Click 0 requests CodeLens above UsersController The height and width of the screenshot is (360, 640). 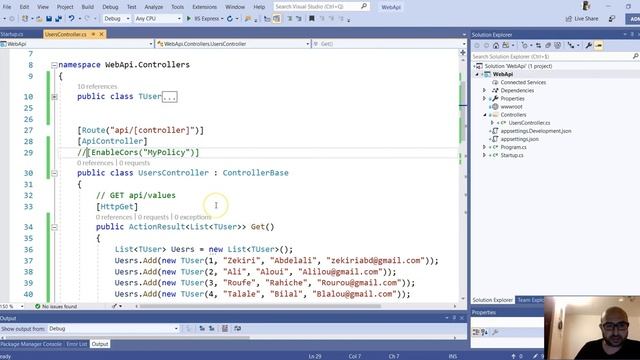point(134,163)
